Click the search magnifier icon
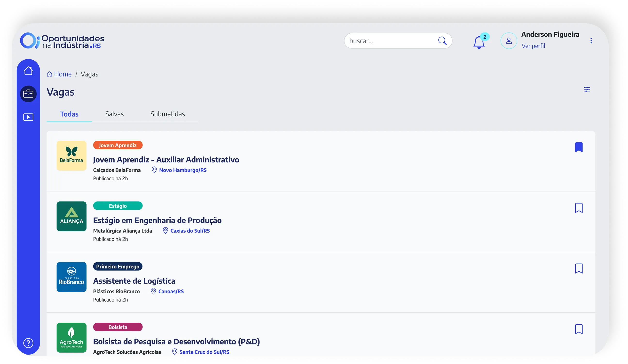Viewport: 628px width, 364px height. 442,41
